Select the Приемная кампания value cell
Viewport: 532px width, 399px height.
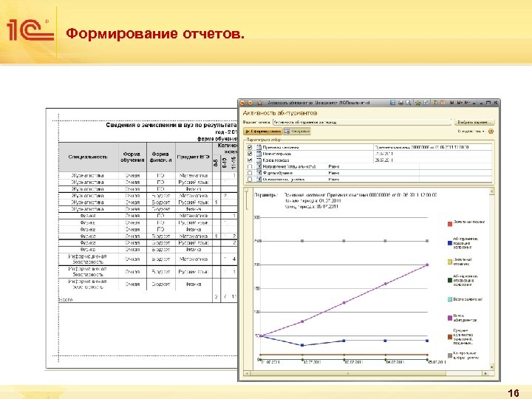(x=432, y=147)
